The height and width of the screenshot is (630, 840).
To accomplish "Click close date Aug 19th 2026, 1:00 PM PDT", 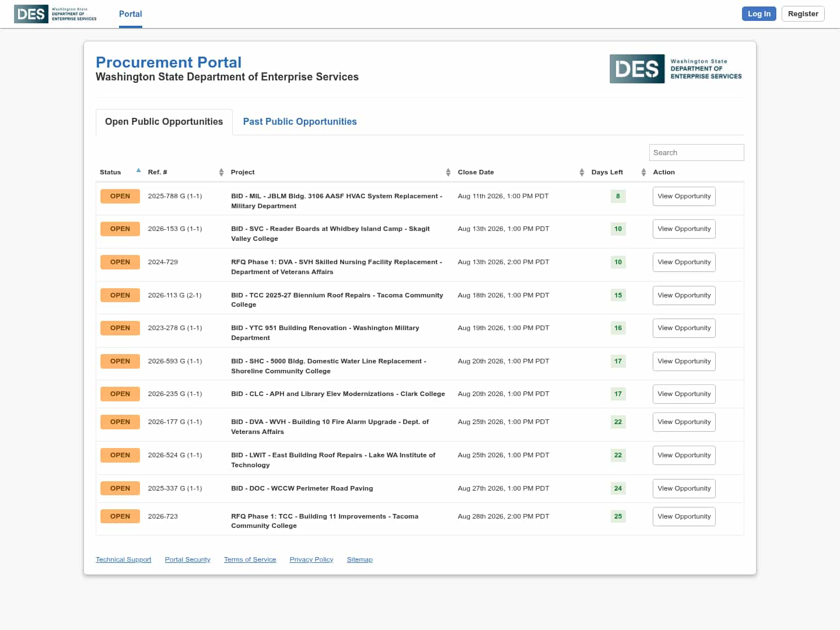I will click(503, 328).
